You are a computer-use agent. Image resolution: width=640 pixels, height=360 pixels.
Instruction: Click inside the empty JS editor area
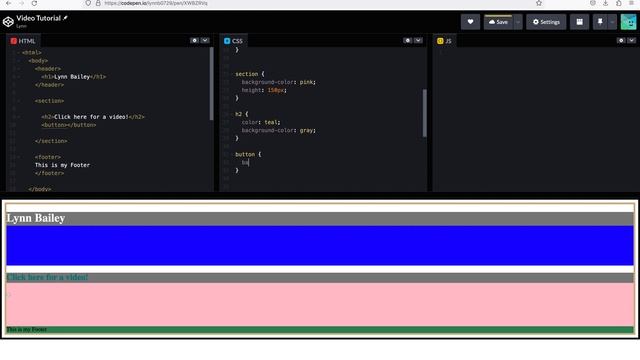[535, 118]
